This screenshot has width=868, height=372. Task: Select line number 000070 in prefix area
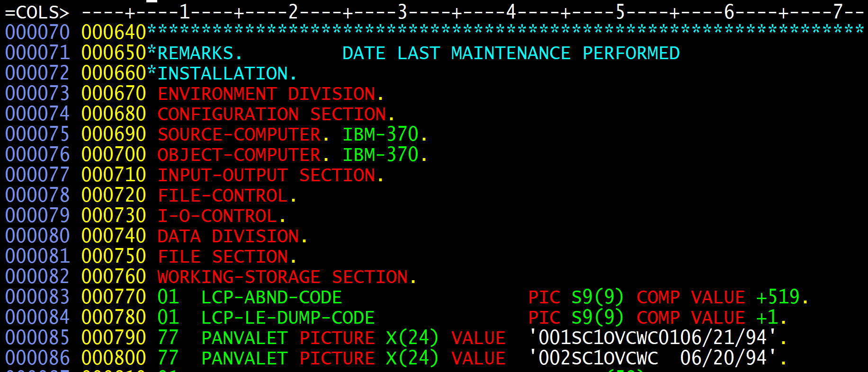(37, 33)
